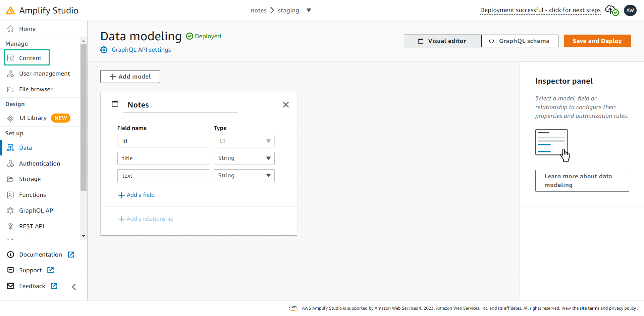Open the staging environment dropdown
Screen dimensions: 644x316
coord(309,10)
